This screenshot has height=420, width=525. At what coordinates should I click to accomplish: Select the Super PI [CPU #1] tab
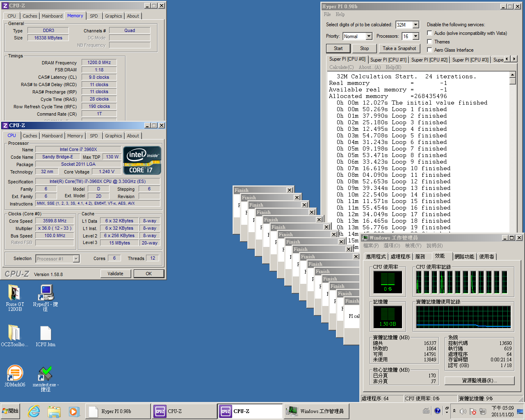tap(388, 59)
